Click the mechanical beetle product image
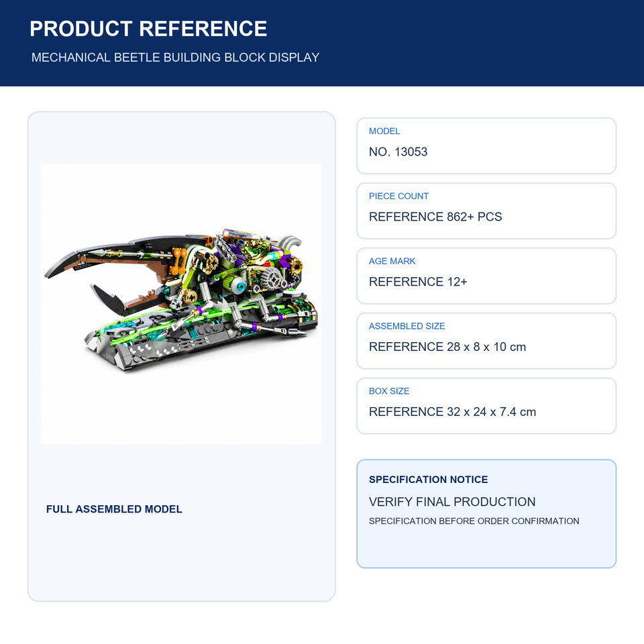This screenshot has height=644, width=644. 181,304
